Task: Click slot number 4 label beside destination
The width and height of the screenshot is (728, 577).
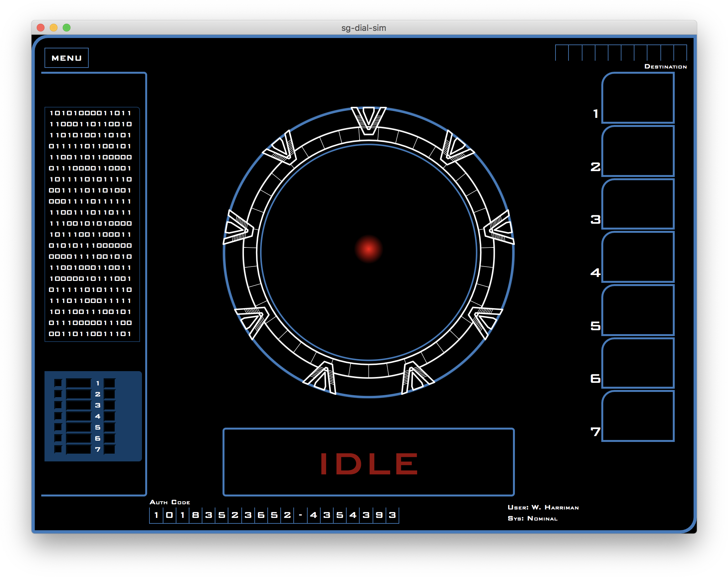Action: 596,273
